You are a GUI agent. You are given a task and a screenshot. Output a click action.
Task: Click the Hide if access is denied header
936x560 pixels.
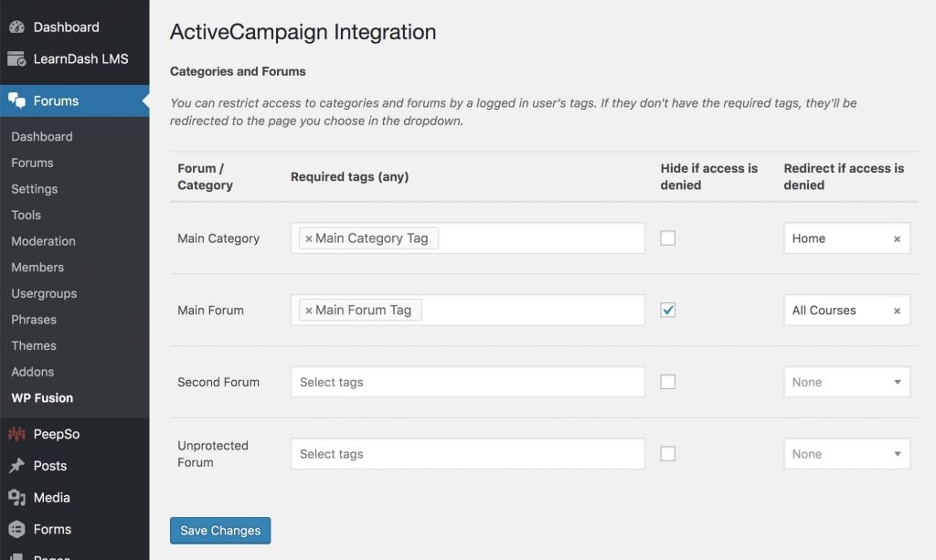tap(709, 177)
